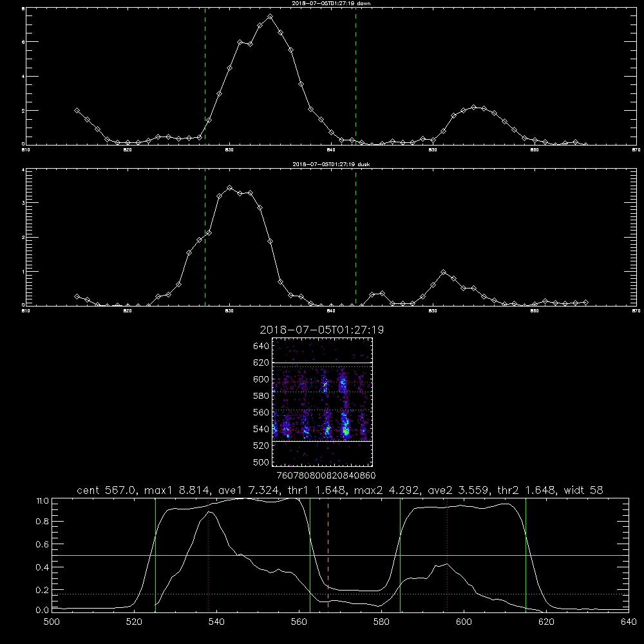Click the orange dashed center line at 567
Viewport: 644px width, 644px height.
tap(328, 554)
